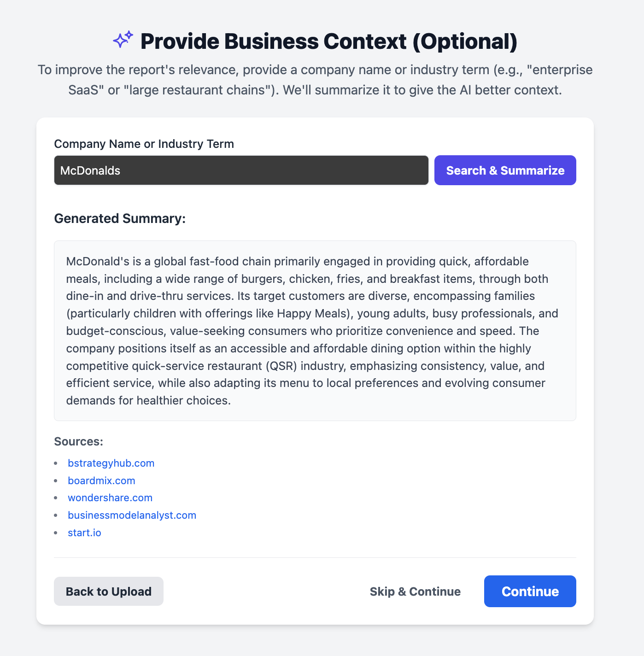Screen dimensions: 644x656
Task: Visit the boardmix.com source link
Action: 101,480
